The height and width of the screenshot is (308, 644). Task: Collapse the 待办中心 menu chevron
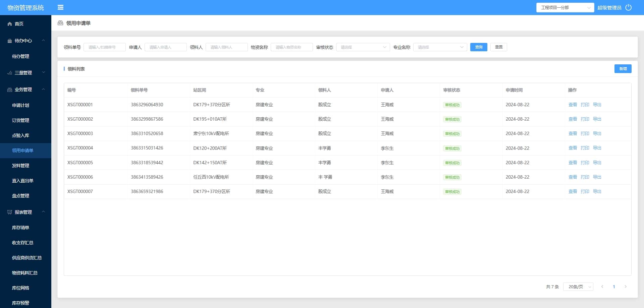pyautogui.click(x=43, y=41)
